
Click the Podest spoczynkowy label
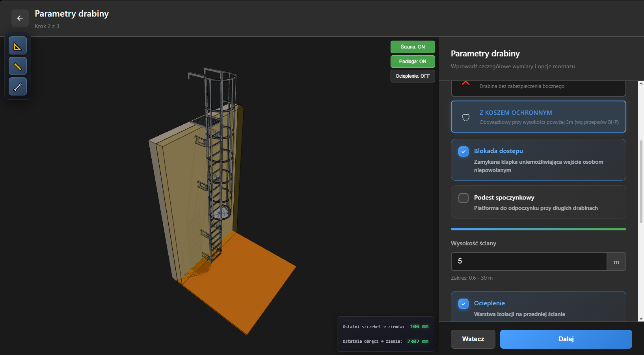point(504,198)
